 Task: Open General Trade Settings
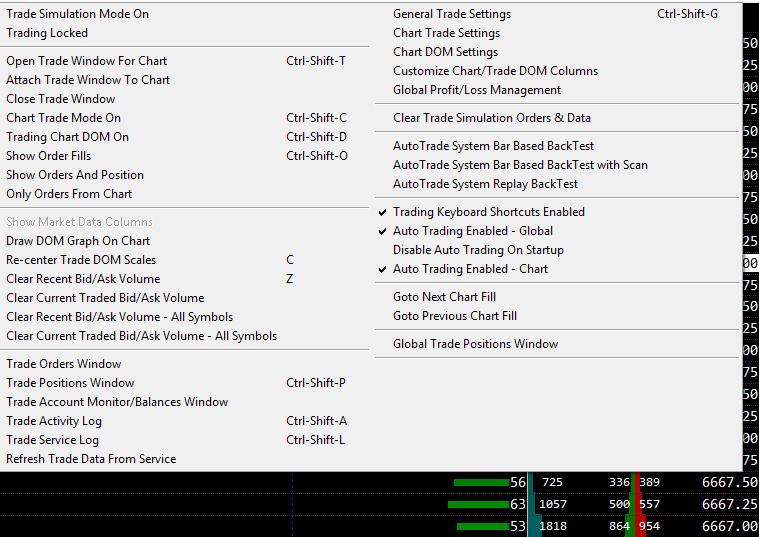coord(451,14)
